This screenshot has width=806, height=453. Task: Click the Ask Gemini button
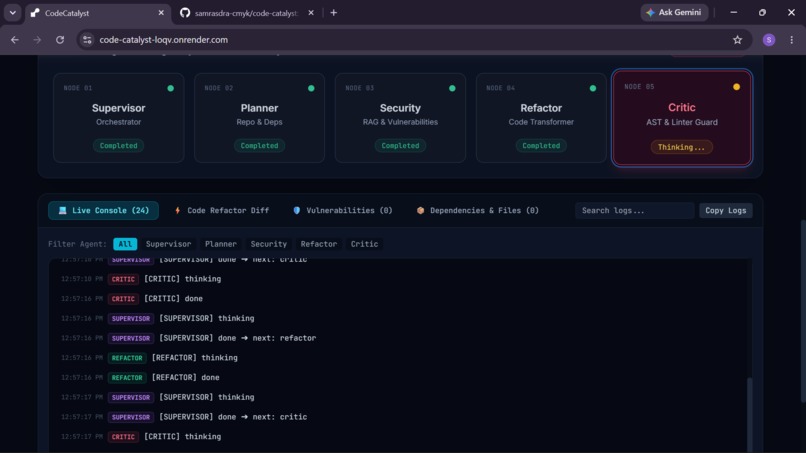(674, 12)
